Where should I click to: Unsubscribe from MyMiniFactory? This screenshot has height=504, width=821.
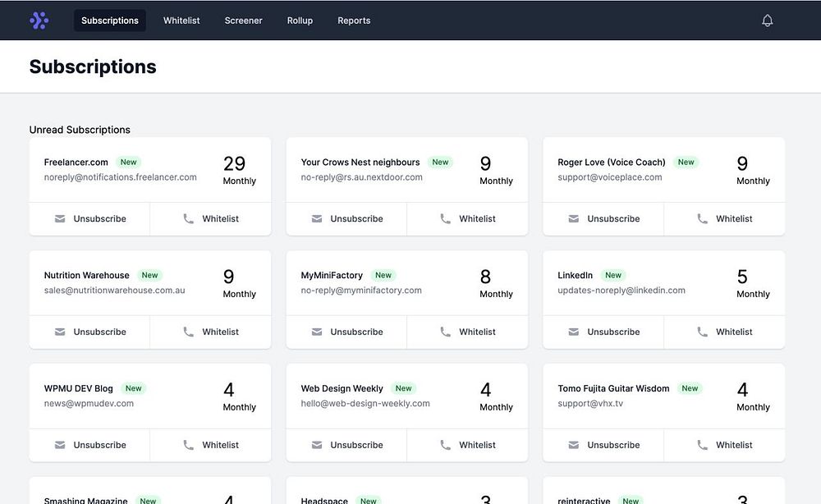(x=346, y=332)
